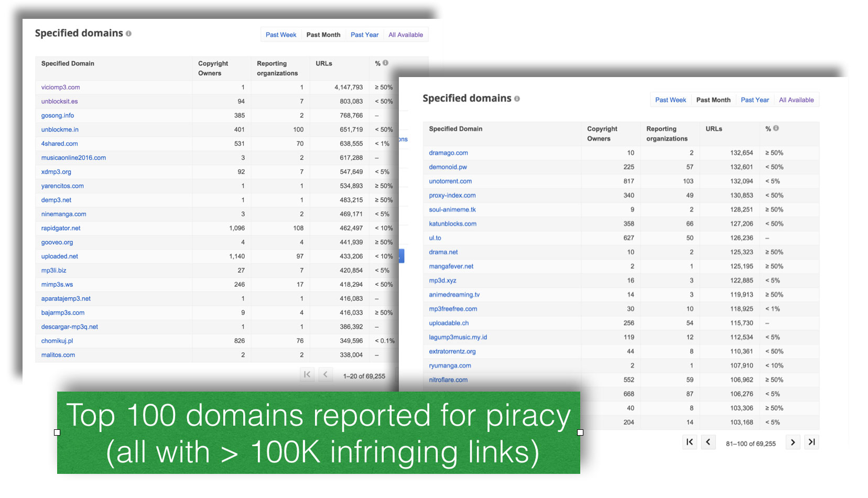868x498 pixels.
Task: Open viciomp3.com domain link
Action: pos(61,88)
